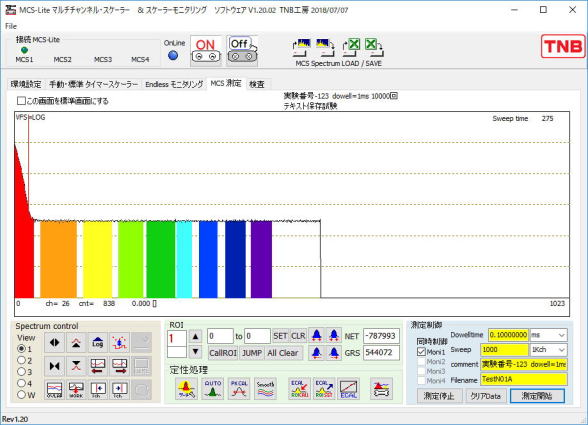Image resolution: width=588 pixels, height=425 pixels.
Task: Click the horizontal compress arrows spectrum icon
Action: [x=55, y=365]
